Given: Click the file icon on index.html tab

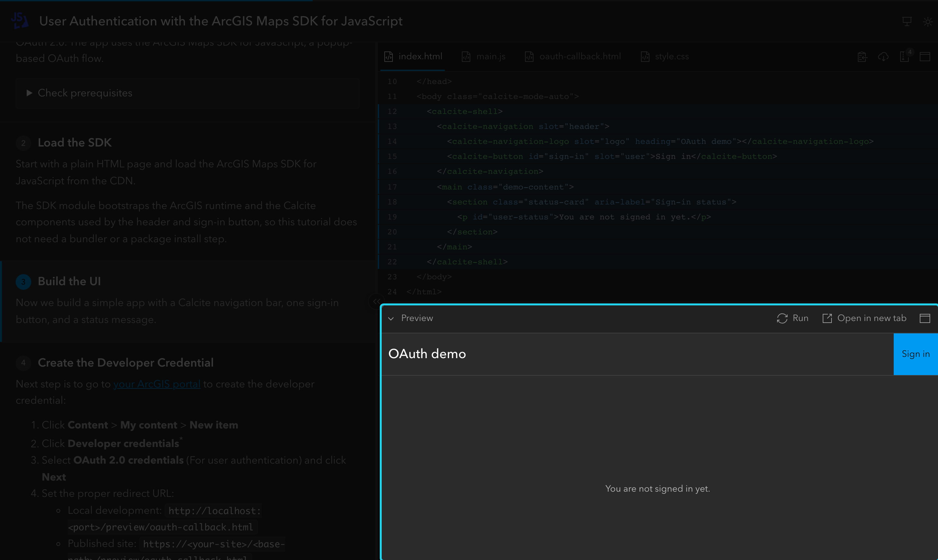Looking at the screenshot, I should (x=389, y=57).
